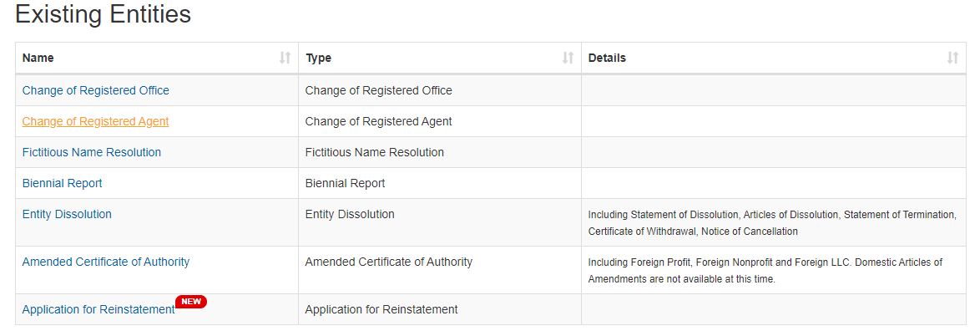Screen dimensions: 980x331
Task: Open Entity Dissolution link
Action: point(67,214)
